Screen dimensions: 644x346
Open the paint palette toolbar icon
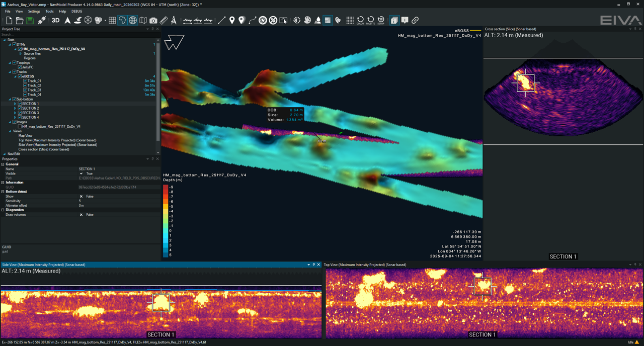coord(307,21)
